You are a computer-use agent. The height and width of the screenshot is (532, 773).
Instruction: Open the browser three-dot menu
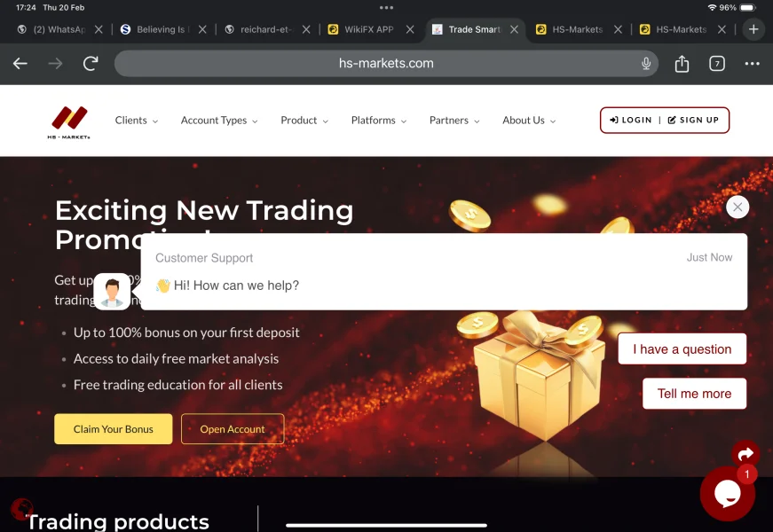pos(752,64)
